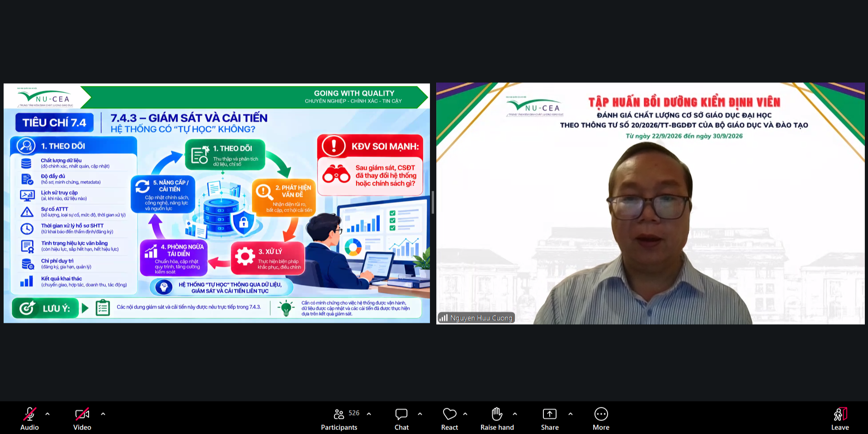Expand the Share options caret
The height and width of the screenshot is (434, 868).
[x=571, y=414]
